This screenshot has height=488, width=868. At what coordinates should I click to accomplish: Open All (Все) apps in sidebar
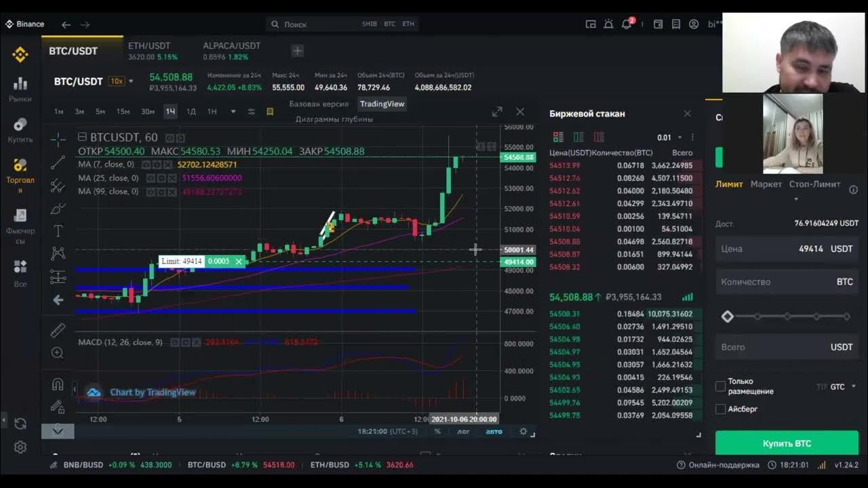20,273
